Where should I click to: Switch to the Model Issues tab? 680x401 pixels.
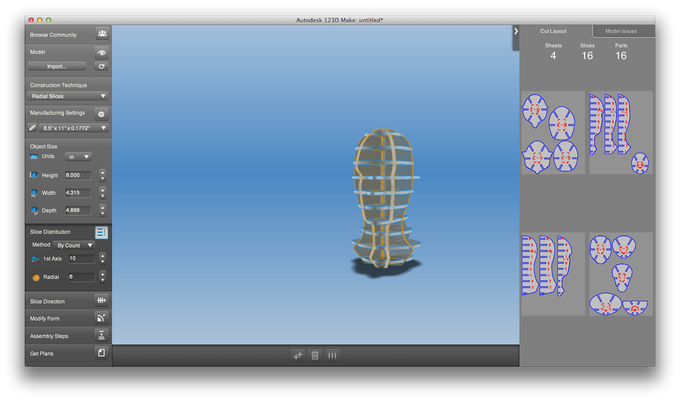pyautogui.click(x=621, y=31)
